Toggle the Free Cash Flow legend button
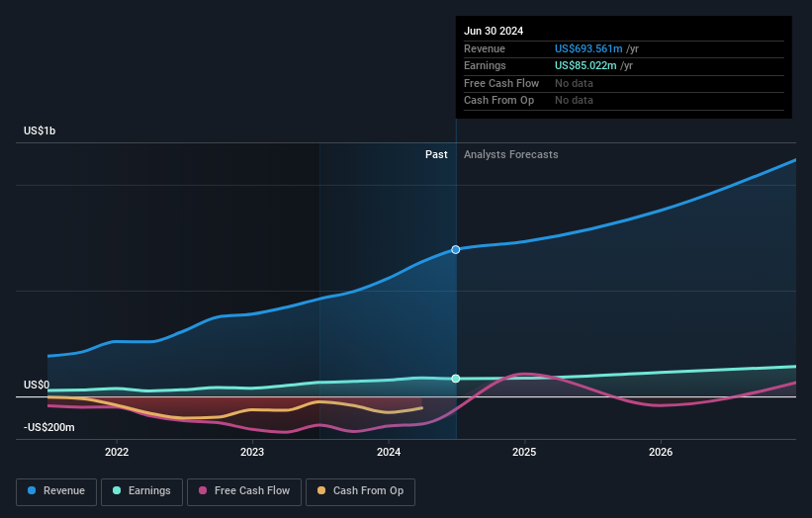The width and height of the screenshot is (812, 518). (244, 491)
